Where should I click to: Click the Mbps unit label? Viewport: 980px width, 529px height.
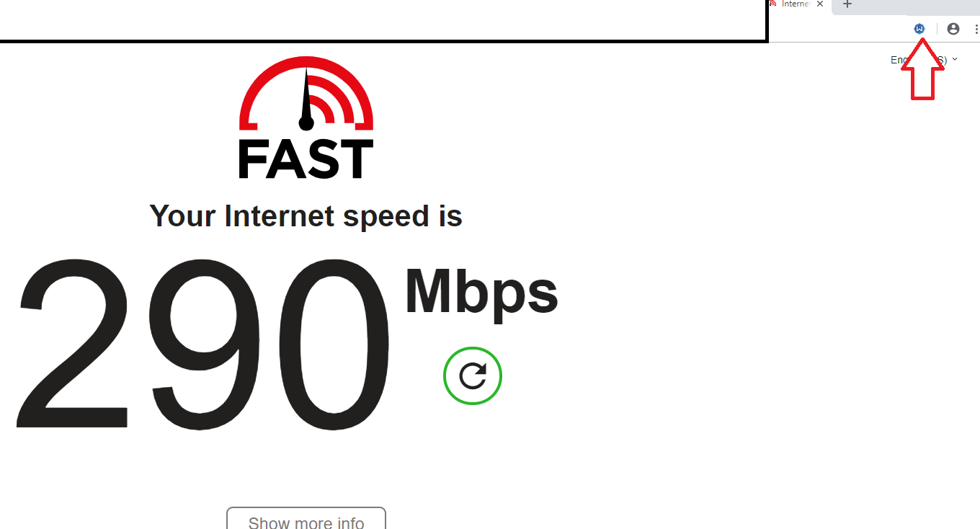tap(481, 292)
